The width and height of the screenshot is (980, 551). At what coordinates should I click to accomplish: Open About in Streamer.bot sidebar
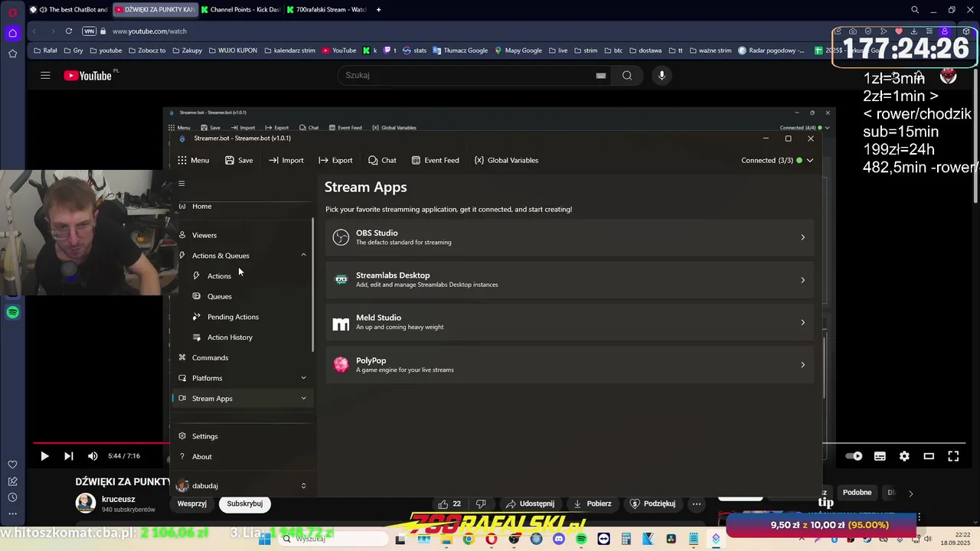201,457
